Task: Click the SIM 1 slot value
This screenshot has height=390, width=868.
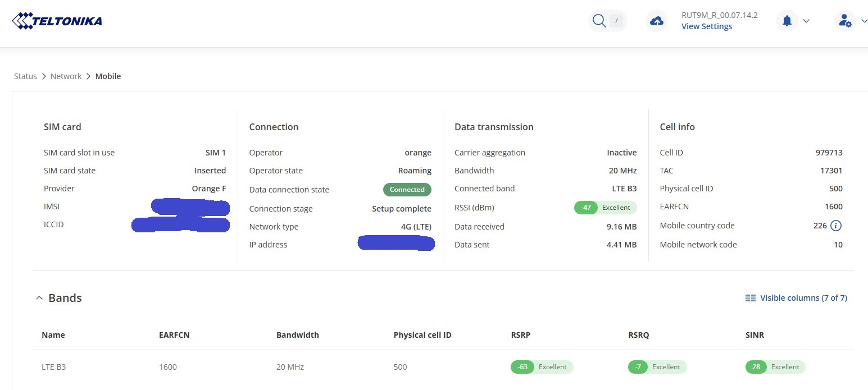Action: click(216, 153)
